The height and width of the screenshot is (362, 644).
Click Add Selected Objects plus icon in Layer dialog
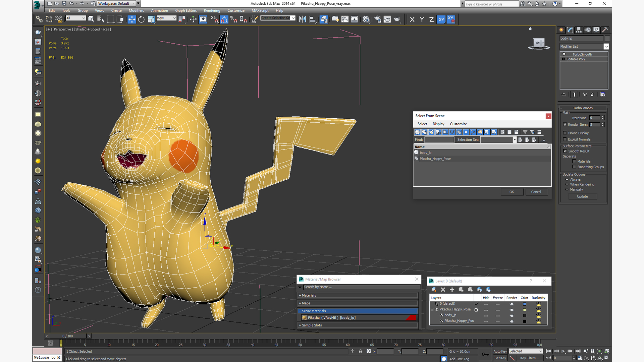[452, 290]
